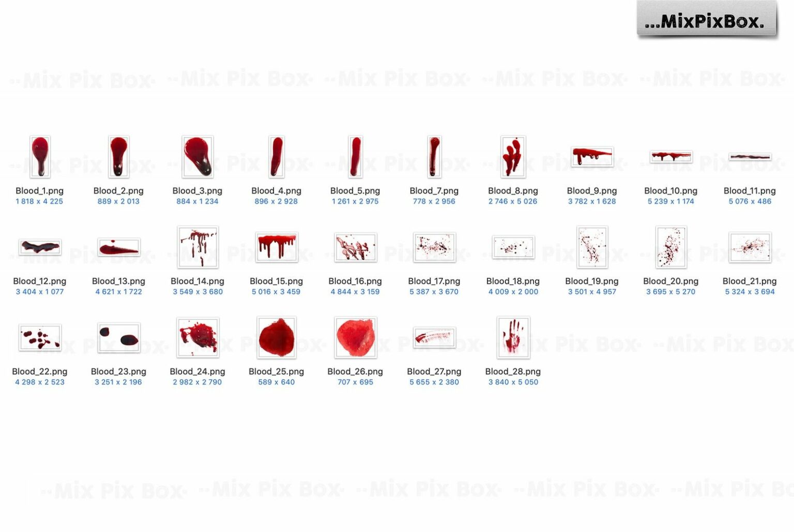This screenshot has width=794, height=532.
Task: Open the Blood_10.png horizontal drip image
Action: pos(671,155)
